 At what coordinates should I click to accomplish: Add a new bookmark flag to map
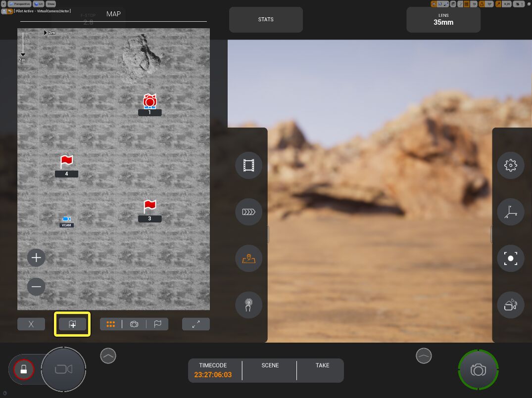tap(72, 324)
